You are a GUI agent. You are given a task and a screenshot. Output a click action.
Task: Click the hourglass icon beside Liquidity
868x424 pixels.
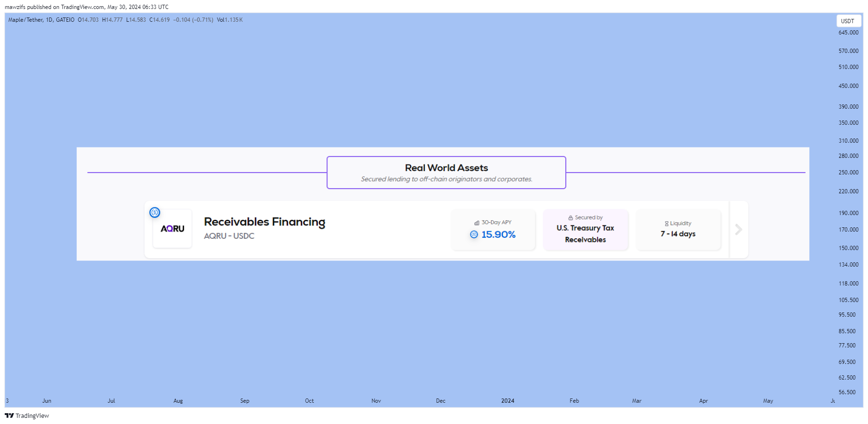coord(666,224)
